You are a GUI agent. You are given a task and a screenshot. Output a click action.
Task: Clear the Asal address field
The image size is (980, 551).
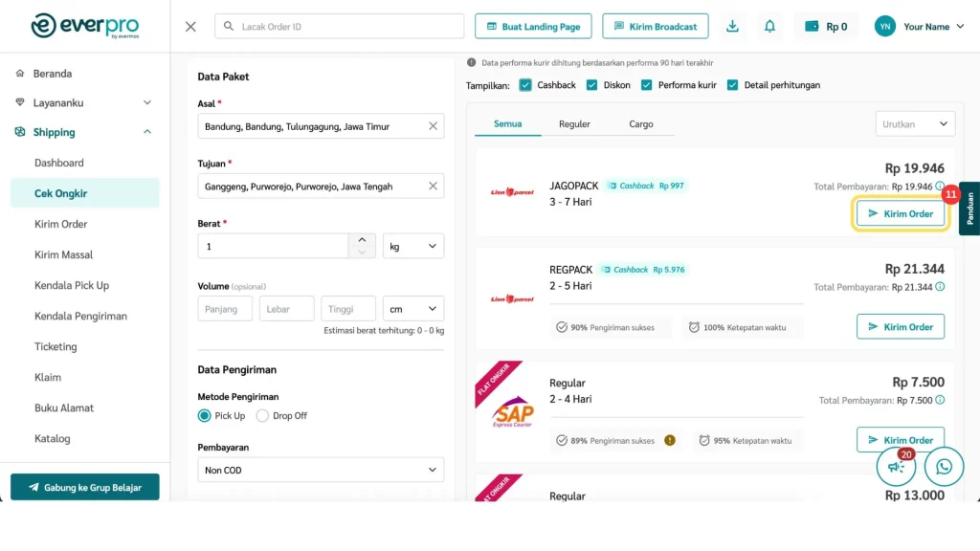[433, 126]
